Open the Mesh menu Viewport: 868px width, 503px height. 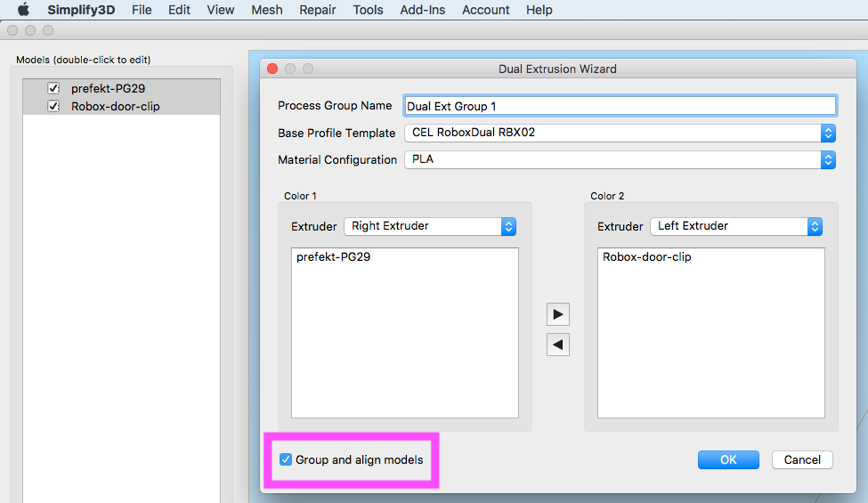[267, 10]
